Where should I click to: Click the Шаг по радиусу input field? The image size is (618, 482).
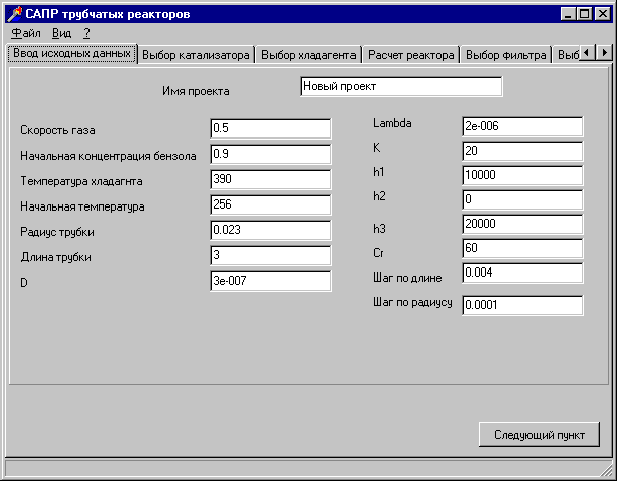tap(523, 305)
